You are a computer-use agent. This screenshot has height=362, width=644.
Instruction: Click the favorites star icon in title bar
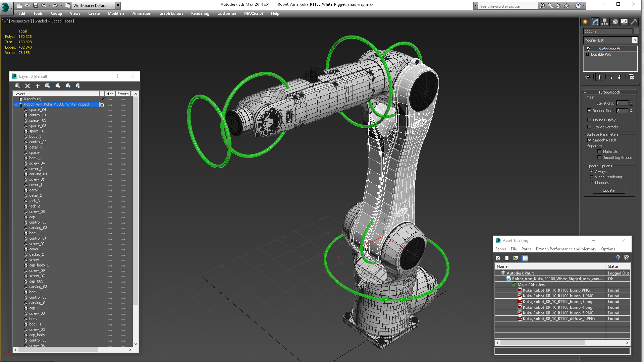[567, 6]
